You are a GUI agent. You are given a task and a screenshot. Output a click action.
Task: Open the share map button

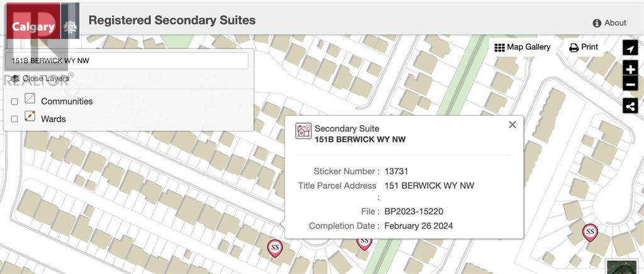pyautogui.click(x=630, y=106)
